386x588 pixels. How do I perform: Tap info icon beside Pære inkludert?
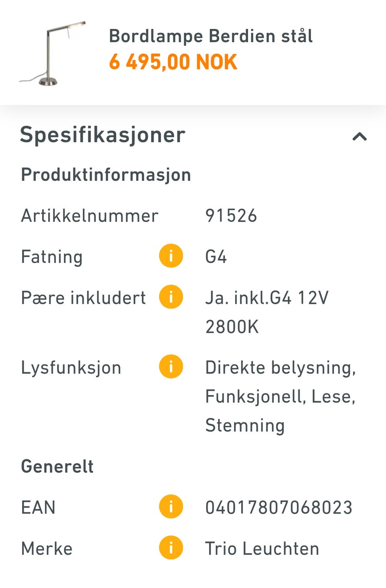(x=171, y=297)
